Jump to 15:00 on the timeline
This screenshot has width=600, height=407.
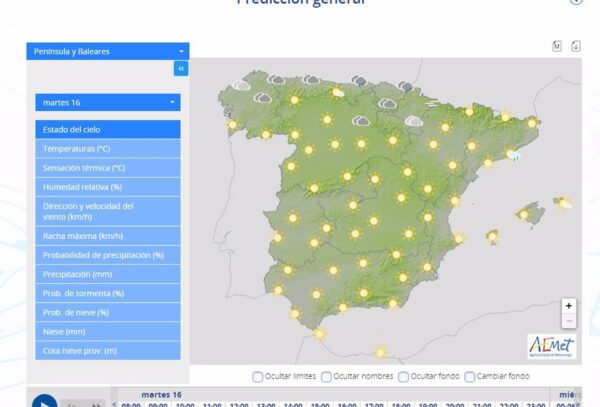(x=320, y=404)
